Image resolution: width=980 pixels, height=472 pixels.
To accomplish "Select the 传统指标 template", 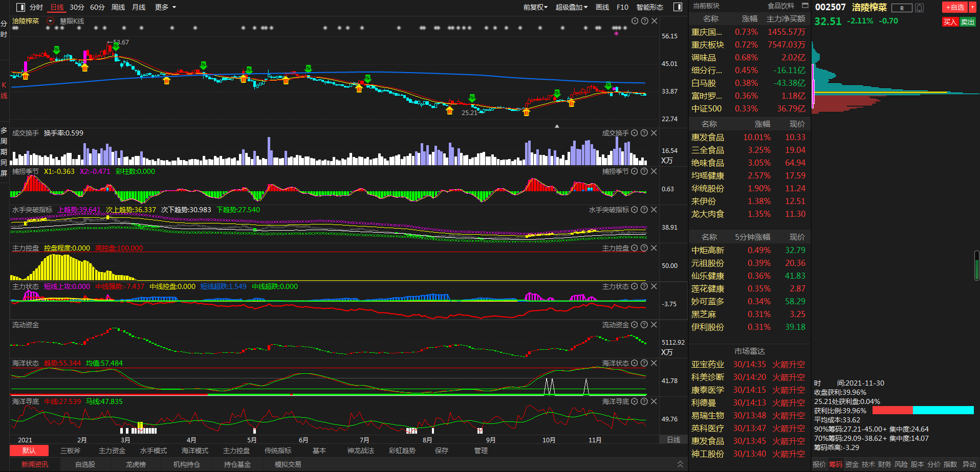I will click(278, 451).
